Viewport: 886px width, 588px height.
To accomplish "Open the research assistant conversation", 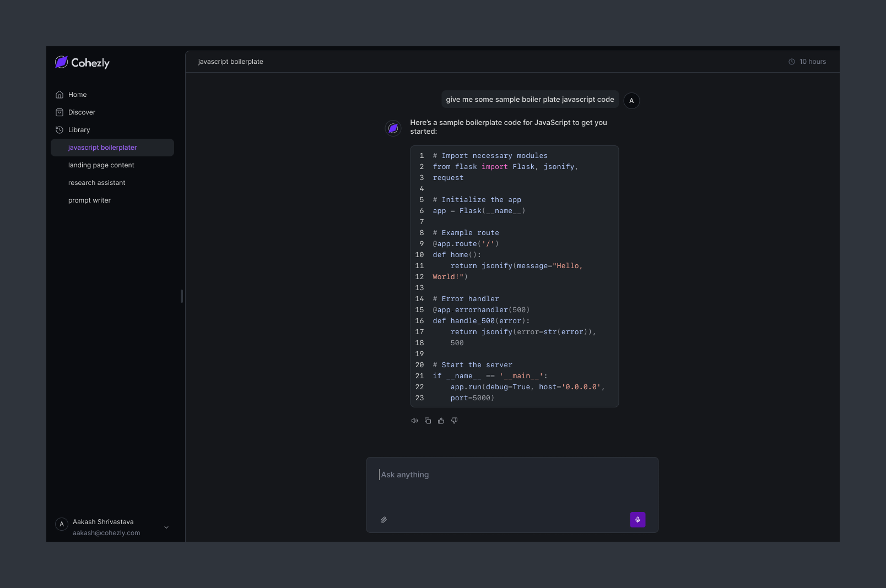I will click(97, 183).
